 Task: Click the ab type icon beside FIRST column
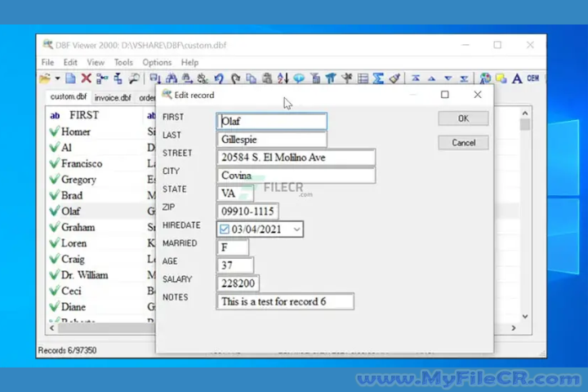pyautogui.click(x=56, y=115)
